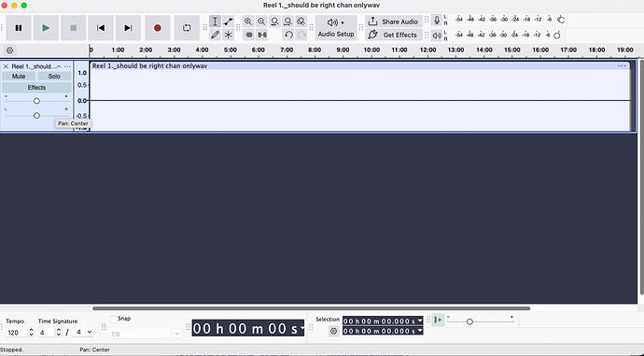Fit project to width zoom icon
This screenshot has height=356, width=644.
287,21
